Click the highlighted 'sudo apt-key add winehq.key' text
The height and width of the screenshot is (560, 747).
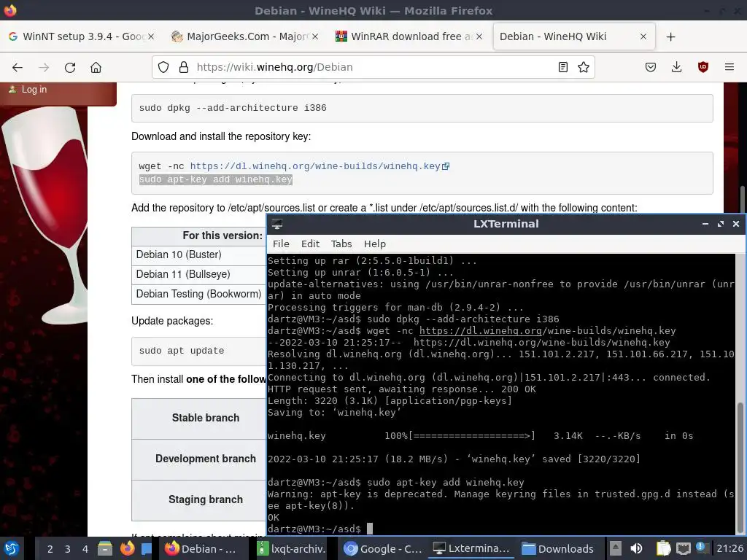point(215,179)
